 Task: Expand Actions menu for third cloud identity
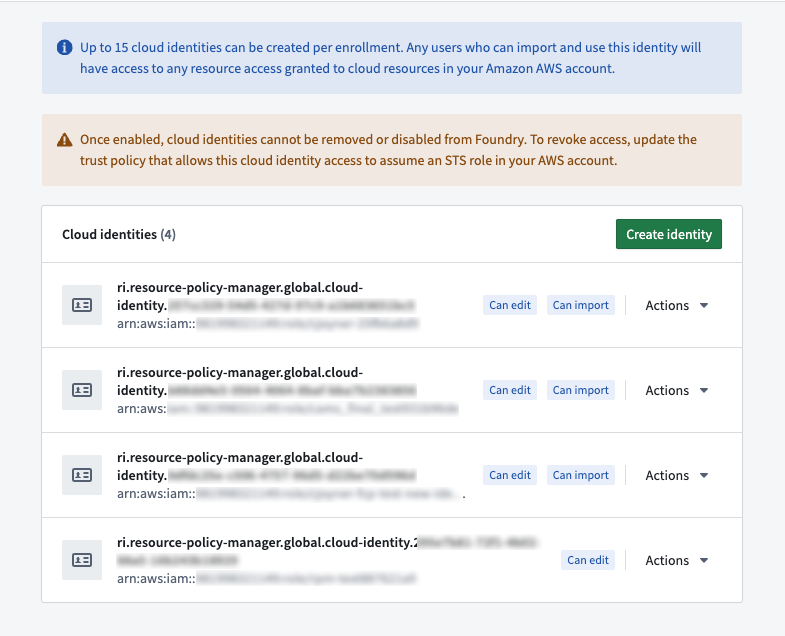pos(676,475)
